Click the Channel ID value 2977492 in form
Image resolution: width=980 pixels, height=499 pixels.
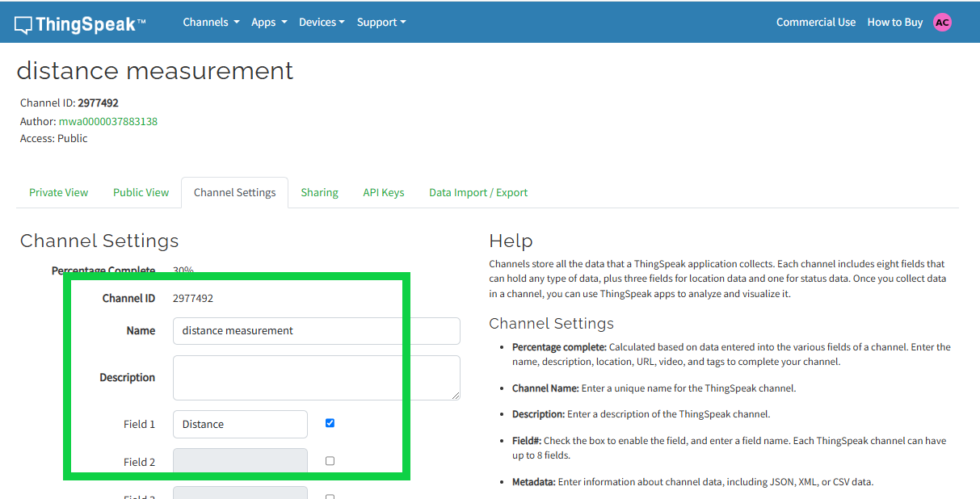point(193,298)
